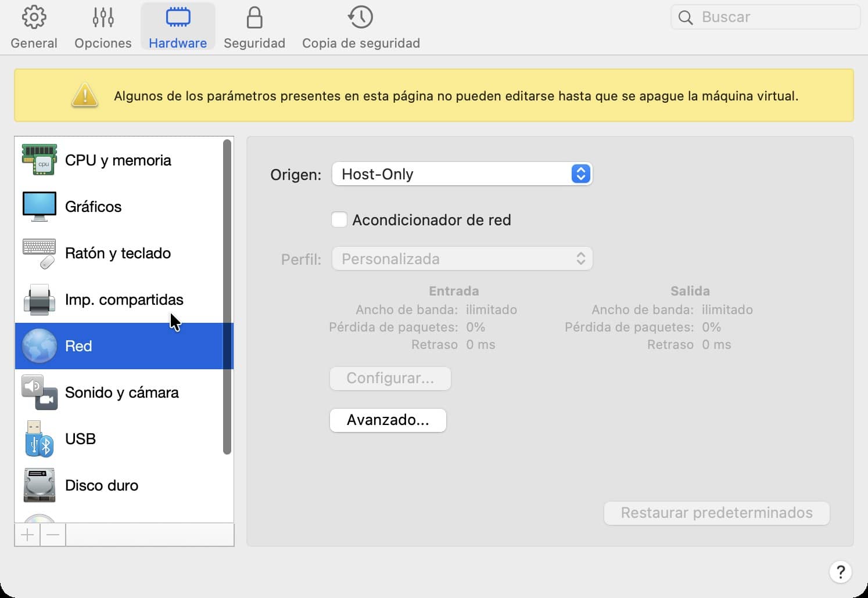Open the Seguridad padlock icon
Viewport: 868px width, 598px height.
tap(254, 17)
